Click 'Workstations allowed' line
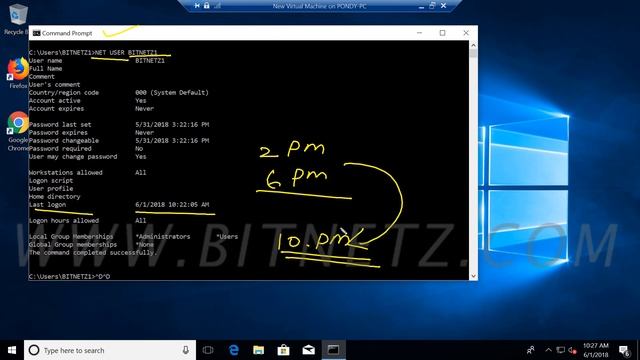The height and width of the screenshot is (360, 640). [66, 172]
